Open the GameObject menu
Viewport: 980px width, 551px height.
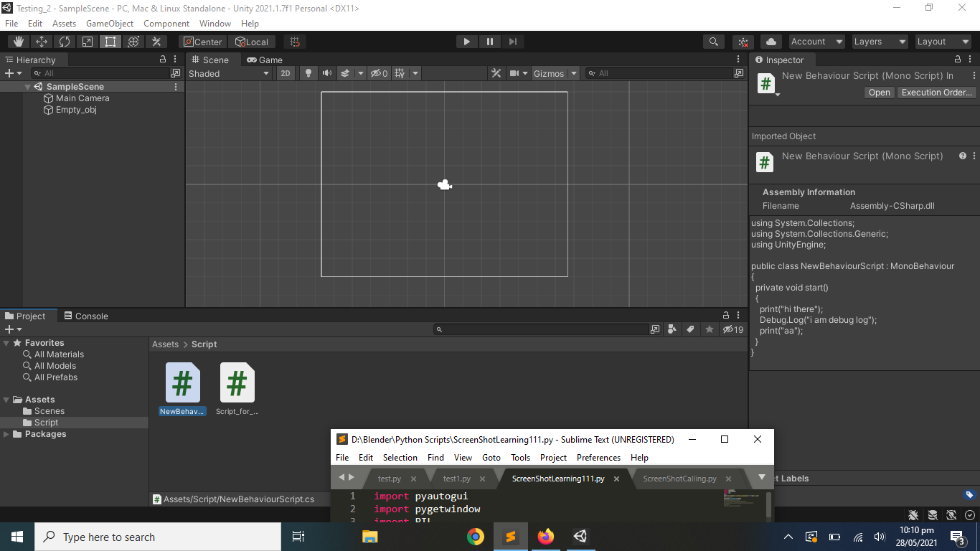[109, 23]
